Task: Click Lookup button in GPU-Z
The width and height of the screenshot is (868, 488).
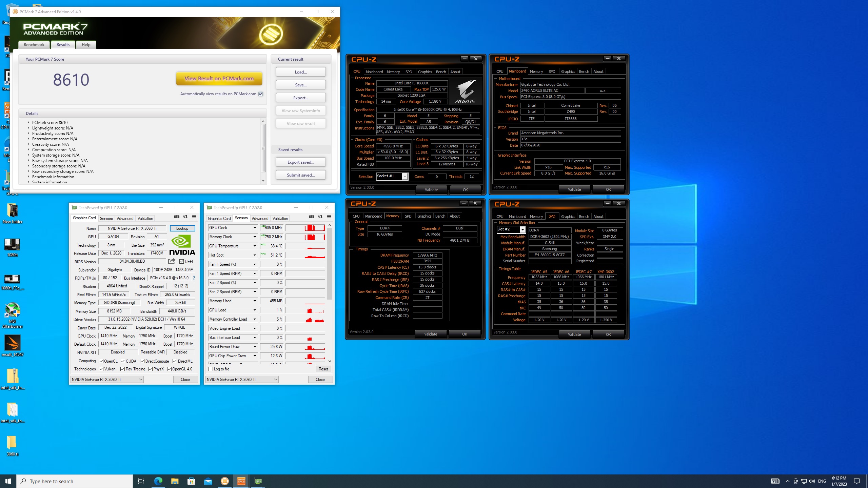Action: (x=182, y=228)
